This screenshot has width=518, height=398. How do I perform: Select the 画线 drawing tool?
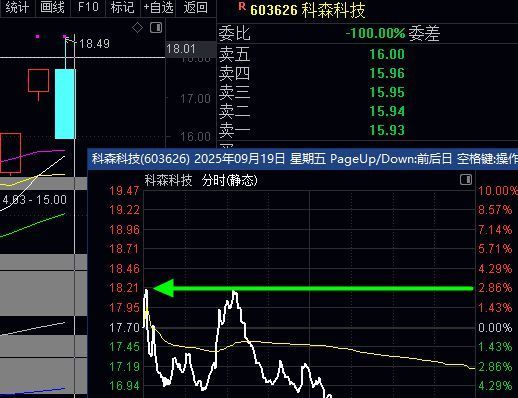pyautogui.click(x=52, y=7)
